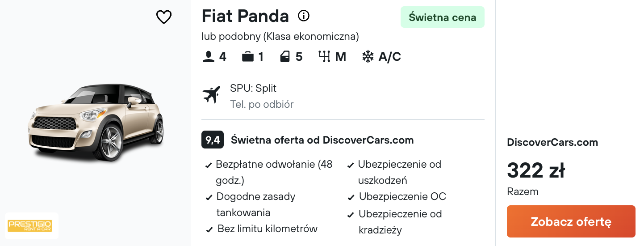Open the Zobacz ofertę button
Viewport: 644px width, 246px height.
(x=571, y=221)
